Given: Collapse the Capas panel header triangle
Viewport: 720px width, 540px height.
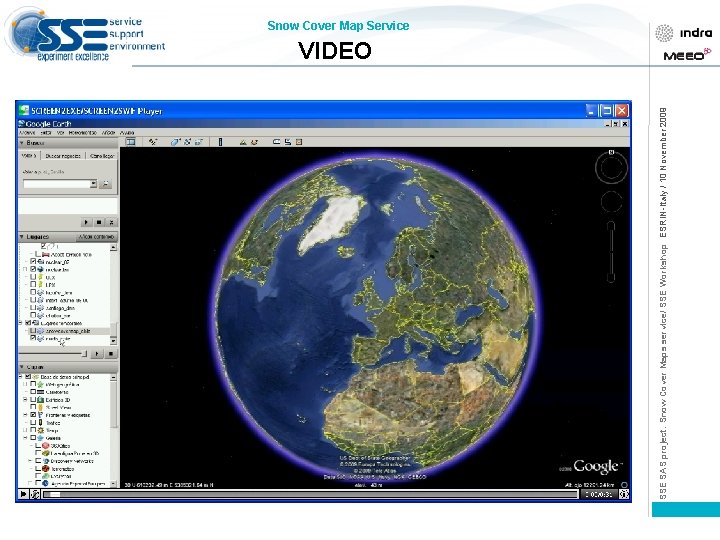Looking at the screenshot, I should pos(22,367).
